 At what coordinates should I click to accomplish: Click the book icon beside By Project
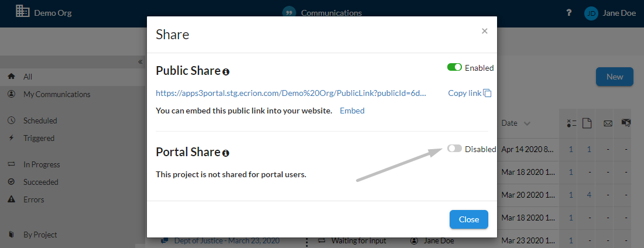[x=12, y=235]
